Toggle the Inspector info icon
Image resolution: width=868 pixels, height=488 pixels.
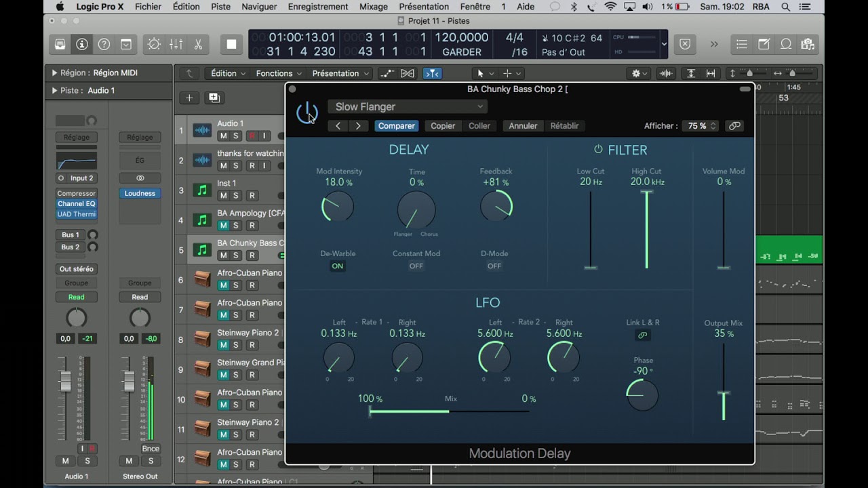coord(82,44)
